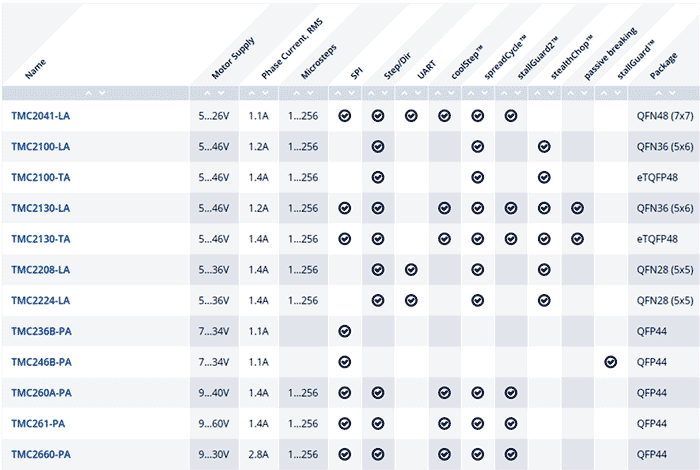Click stealthChop checkmark in TMC2100-LA row
Image resolution: width=700 pixels, height=470 pixels.
544,147
